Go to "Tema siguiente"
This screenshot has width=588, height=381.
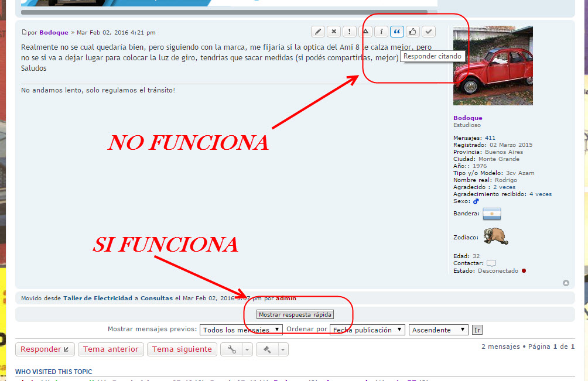coord(182,349)
